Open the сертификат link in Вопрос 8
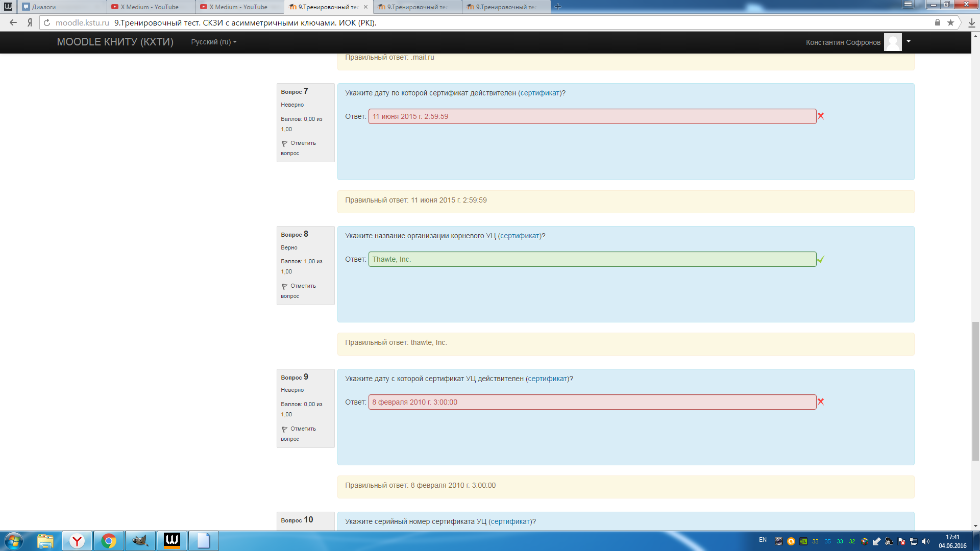 (x=520, y=236)
